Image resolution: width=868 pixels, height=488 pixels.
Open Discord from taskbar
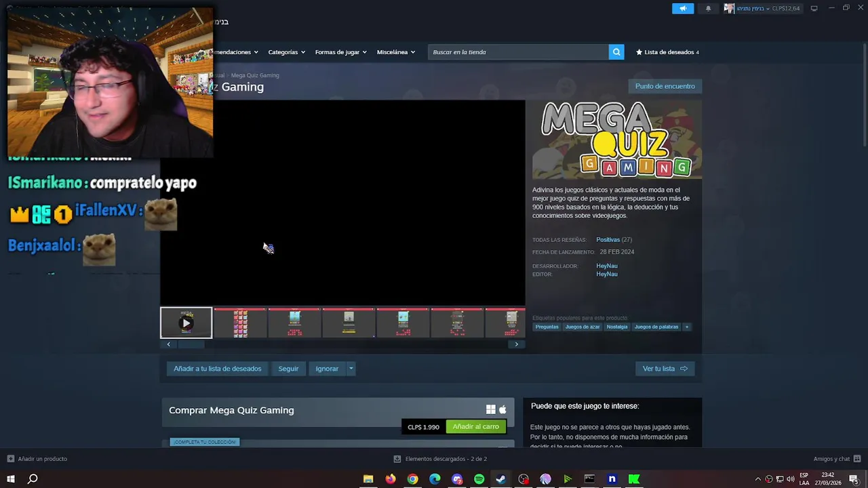457,479
